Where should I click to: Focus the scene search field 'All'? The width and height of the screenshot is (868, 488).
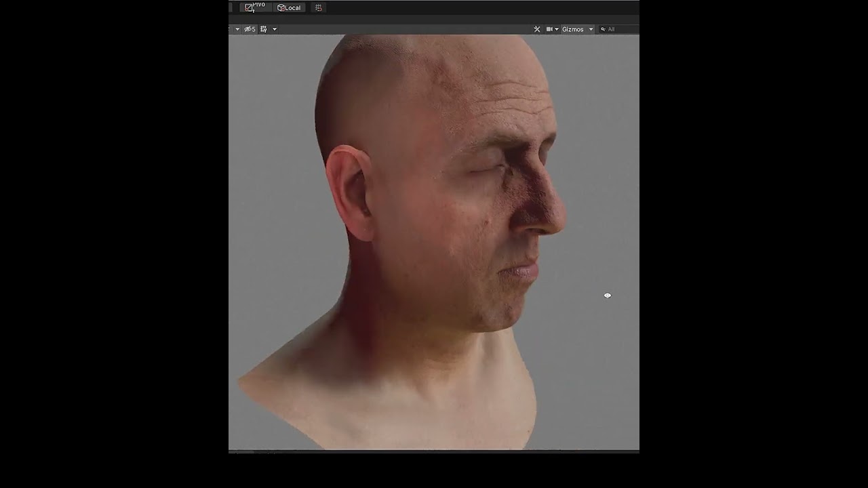click(x=618, y=29)
